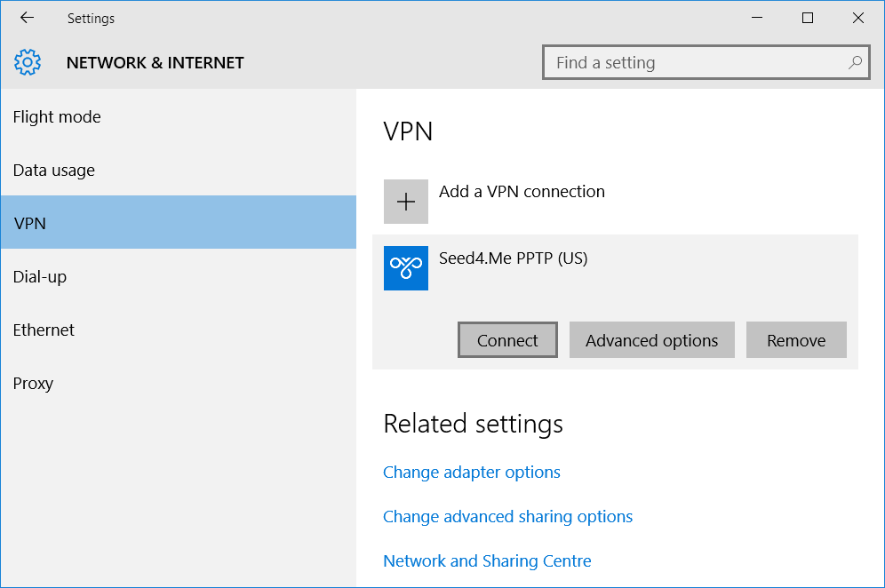Click the search magnifier icon

(x=854, y=62)
